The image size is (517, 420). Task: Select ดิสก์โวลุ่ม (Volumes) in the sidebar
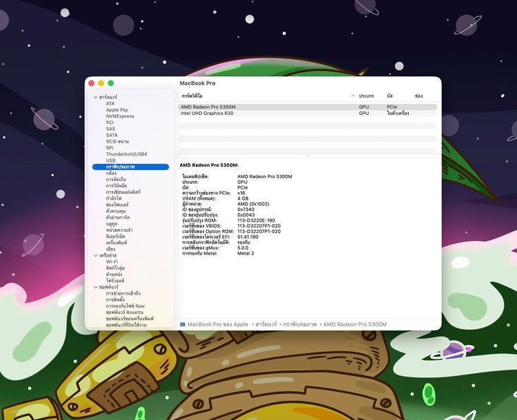click(115, 268)
